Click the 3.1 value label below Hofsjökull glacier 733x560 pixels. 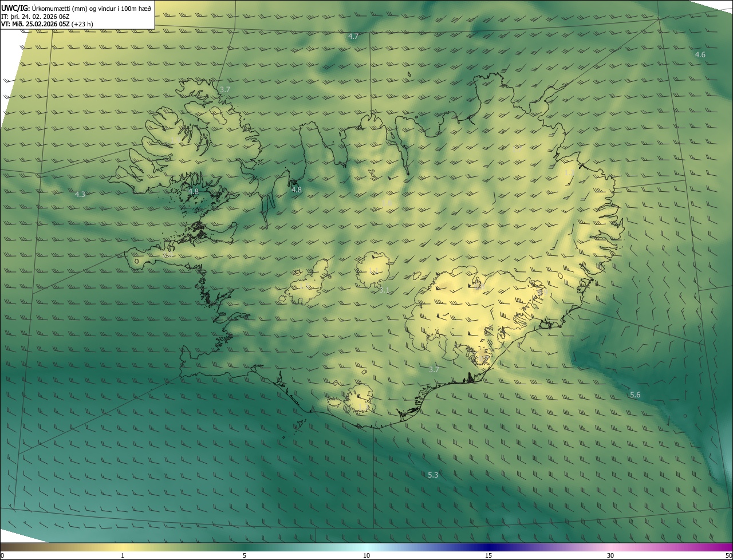[x=384, y=290]
